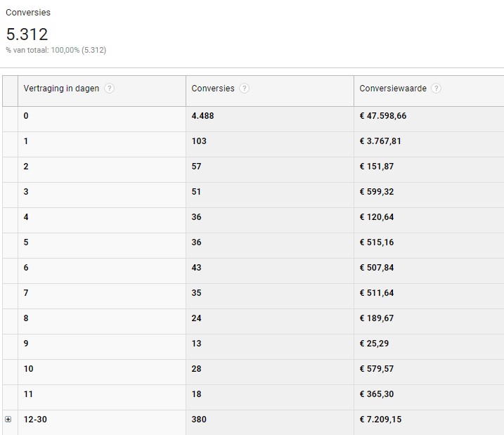This screenshot has width=504, height=435.
Task: Click question mark icon next to Conversiewaarde
Action: [x=436, y=89]
